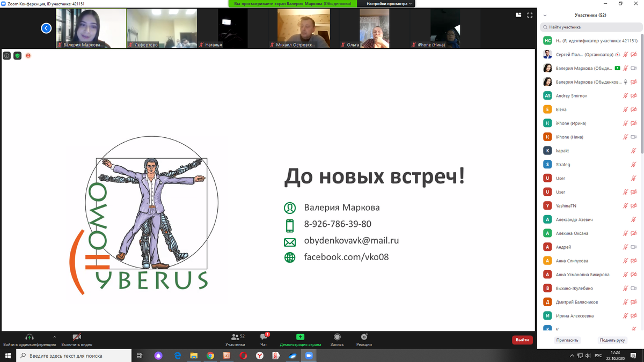Click Анна Усмановна Бикирова participant row

pos(590,275)
